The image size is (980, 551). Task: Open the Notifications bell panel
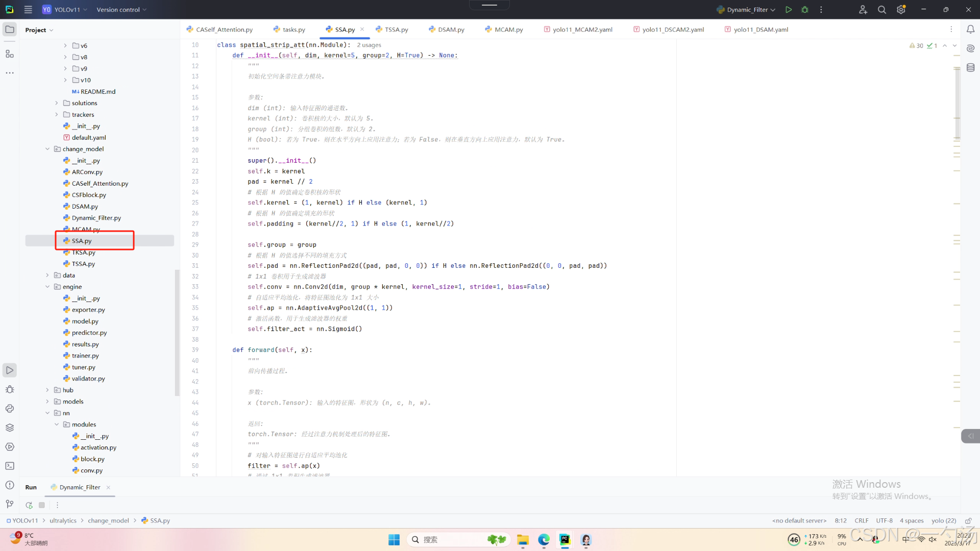pyautogui.click(x=970, y=30)
